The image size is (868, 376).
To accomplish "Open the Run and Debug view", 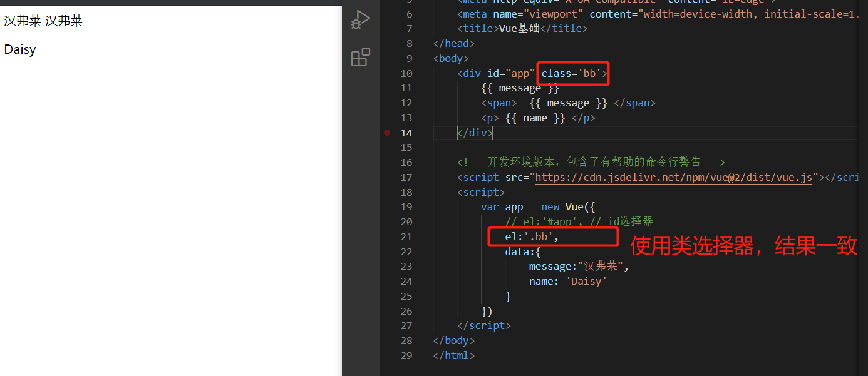I will 360,19.
